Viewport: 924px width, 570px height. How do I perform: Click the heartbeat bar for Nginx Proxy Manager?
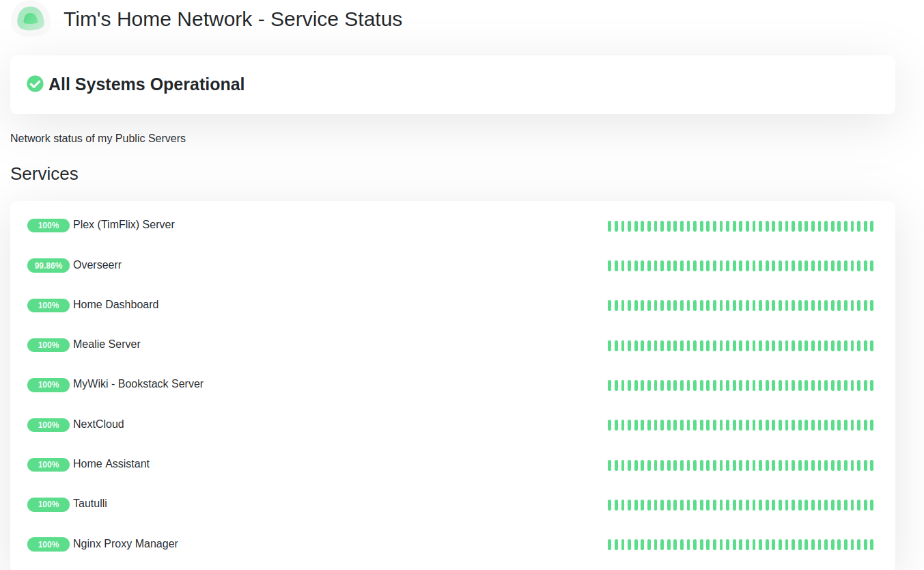coord(740,545)
